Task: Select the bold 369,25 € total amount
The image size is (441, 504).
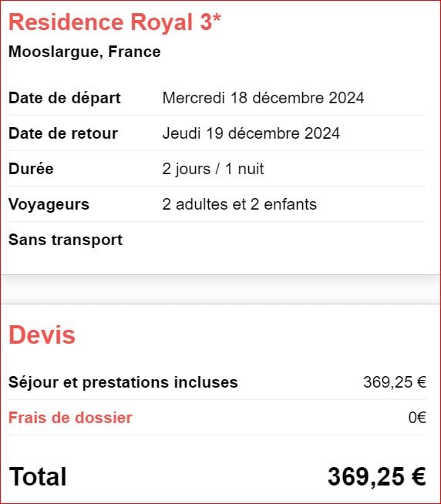Action: (x=377, y=476)
